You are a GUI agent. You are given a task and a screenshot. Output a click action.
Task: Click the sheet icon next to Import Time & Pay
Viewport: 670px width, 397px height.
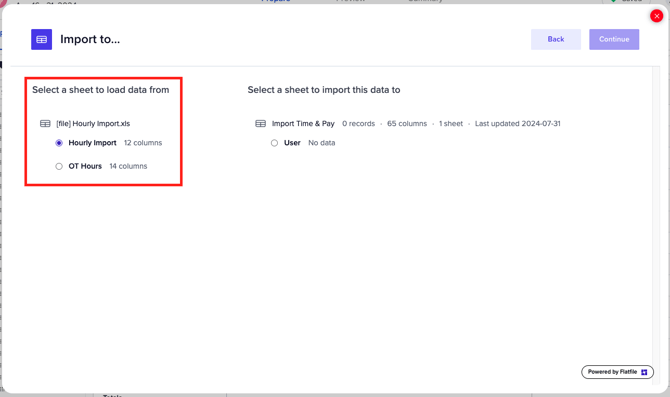point(261,124)
